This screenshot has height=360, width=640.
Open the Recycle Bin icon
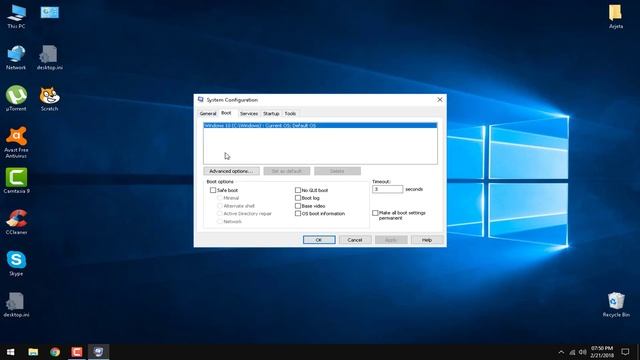tap(616, 304)
